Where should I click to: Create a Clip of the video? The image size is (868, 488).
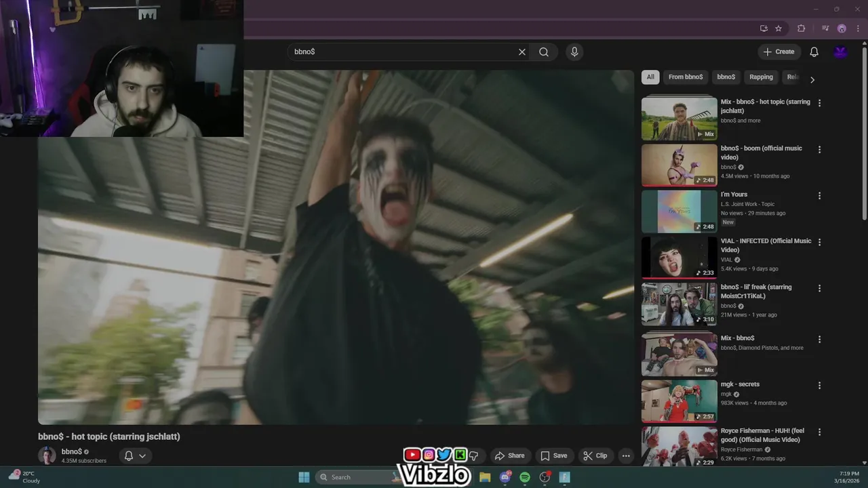click(595, 455)
